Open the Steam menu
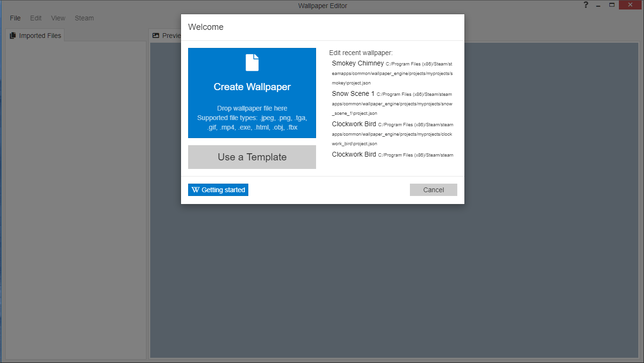Image resolution: width=644 pixels, height=363 pixels. click(x=84, y=18)
